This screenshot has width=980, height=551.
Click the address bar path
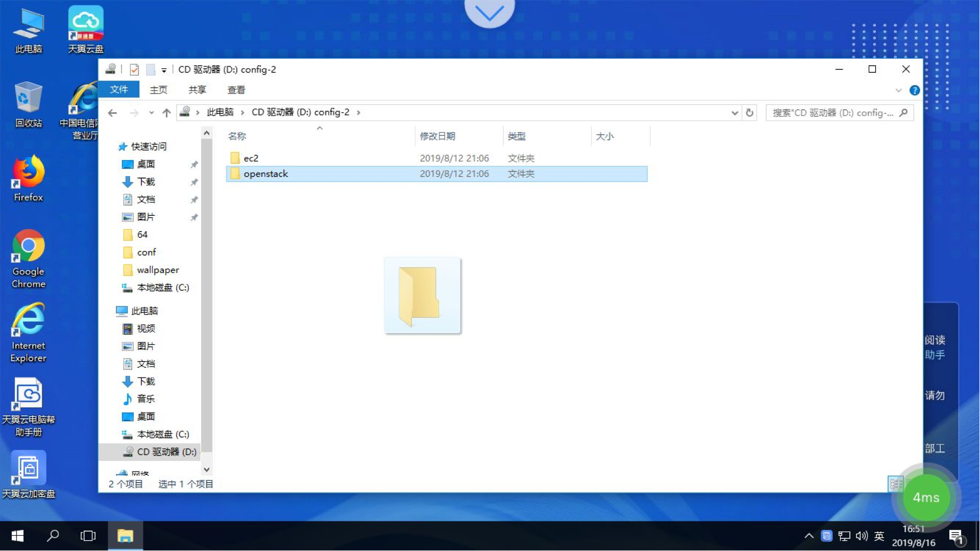457,112
